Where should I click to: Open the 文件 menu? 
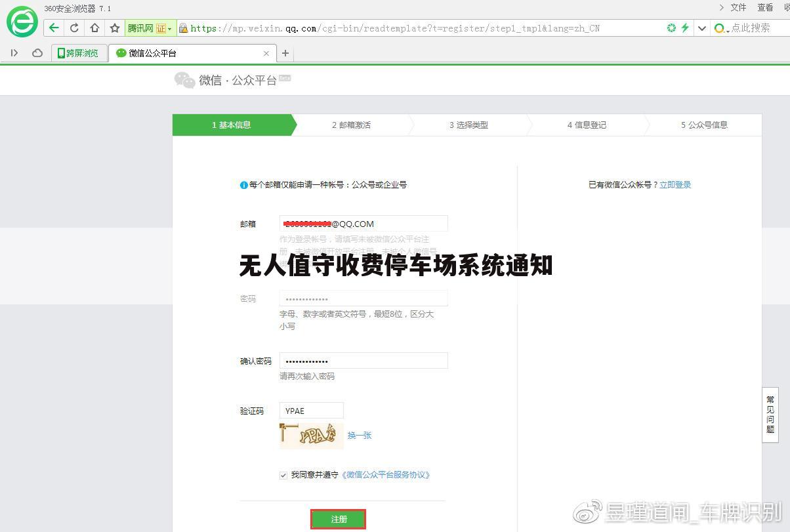click(x=738, y=7)
